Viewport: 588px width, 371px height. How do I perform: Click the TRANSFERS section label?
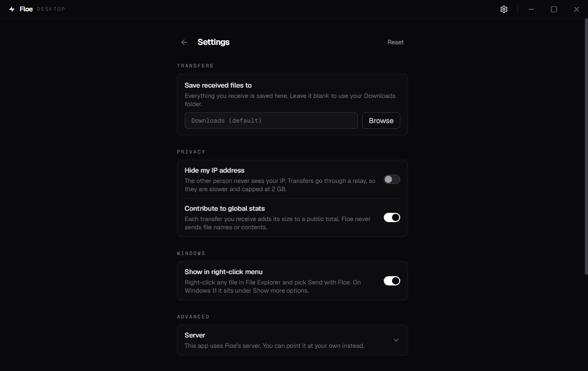coord(195,66)
